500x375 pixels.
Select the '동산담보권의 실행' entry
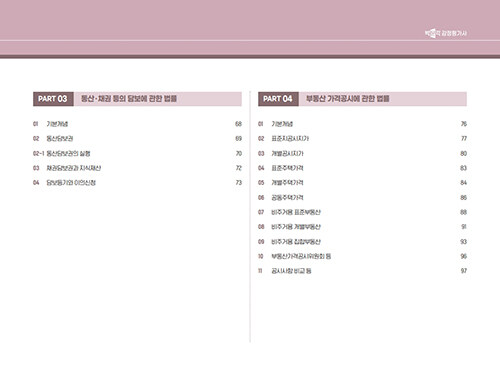(x=68, y=154)
